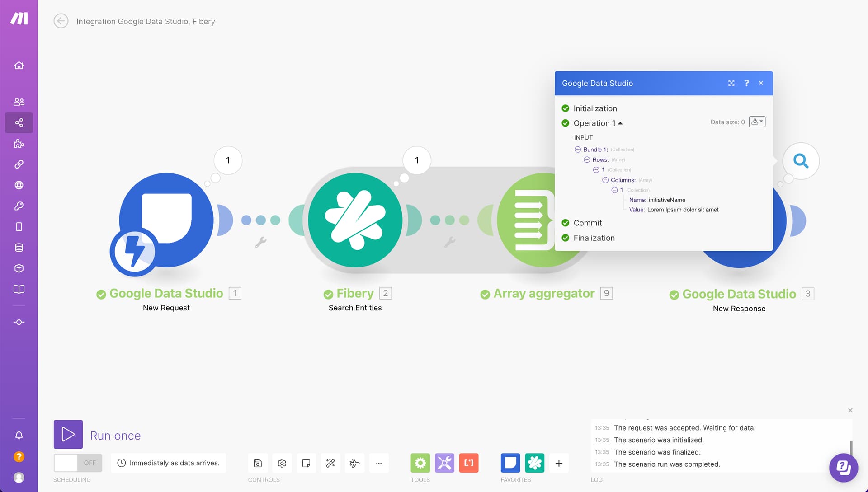This screenshot has width=868, height=492.
Task: Click the initiativeName name field
Action: pos(667,200)
